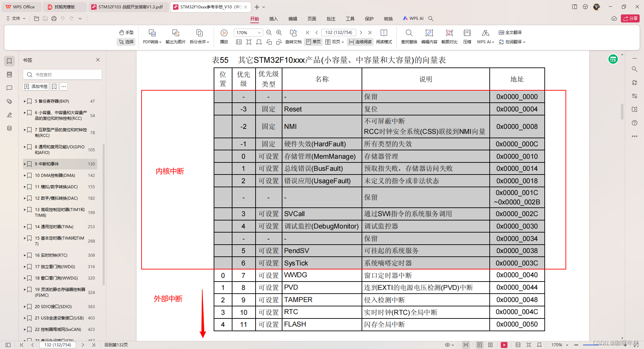The height and width of the screenshot is (349, 644).
Task: Open the comments panel in left sidebar
Action: click(x=9, y=88)
